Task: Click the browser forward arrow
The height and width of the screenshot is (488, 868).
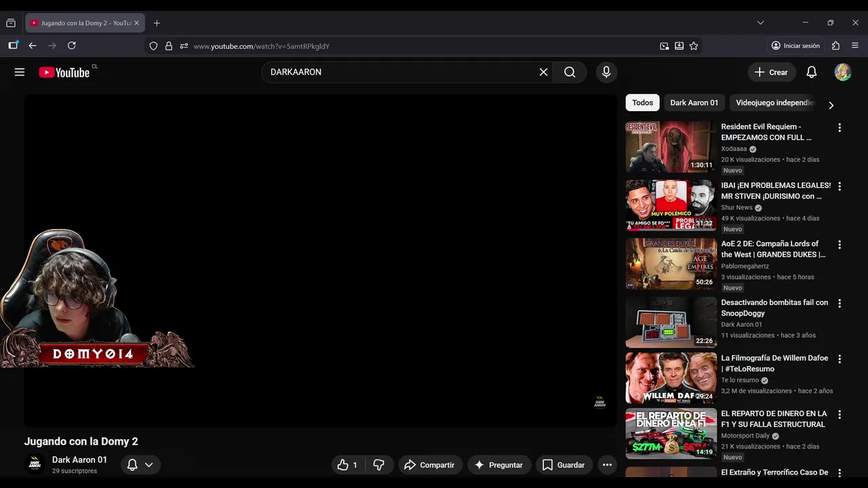Action: point(52,45)
